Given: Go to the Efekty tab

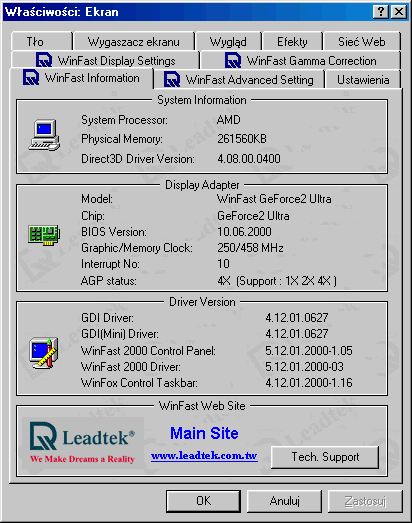Looking at the screenshot, I should tap(292, 41).
